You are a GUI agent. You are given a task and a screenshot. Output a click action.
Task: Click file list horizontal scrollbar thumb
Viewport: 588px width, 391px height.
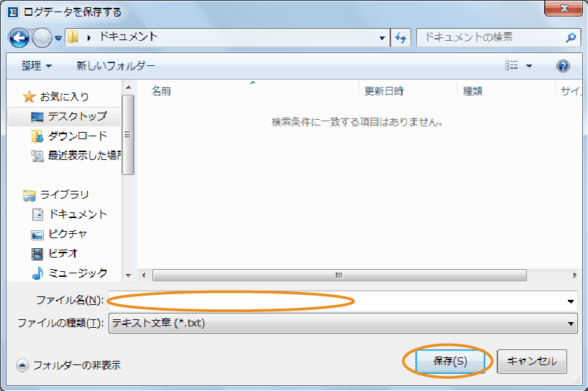click(340, 275)
